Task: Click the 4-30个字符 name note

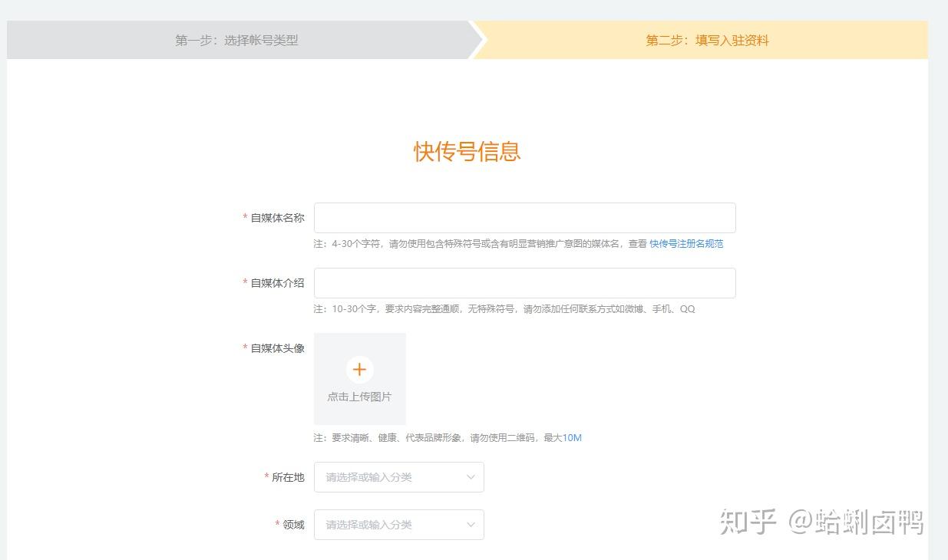Action: [x=480, y=244]
